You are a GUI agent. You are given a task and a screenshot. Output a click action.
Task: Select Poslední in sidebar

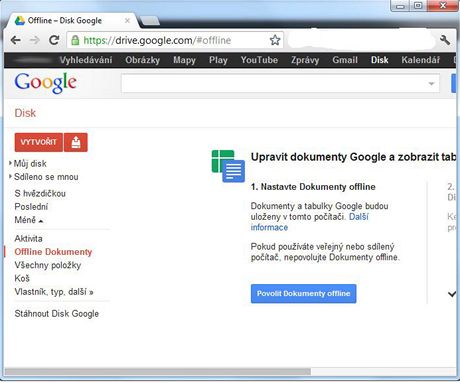(31, 207)
